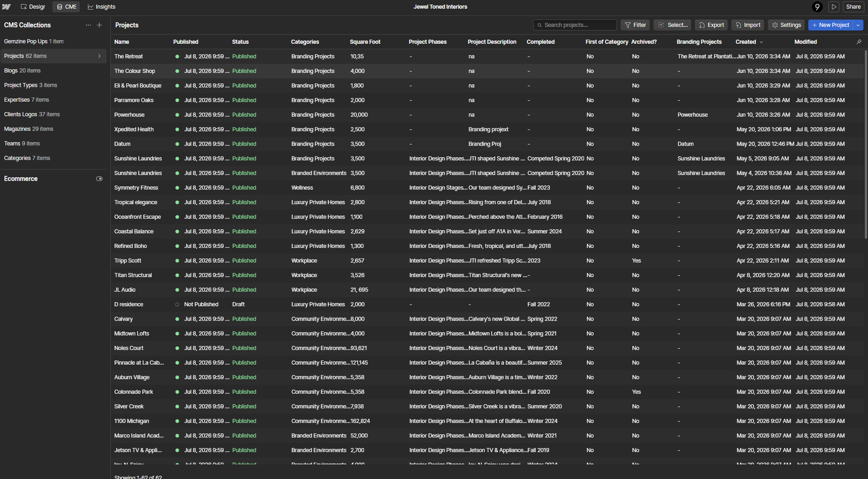Viewport: 868px width, 479px height.
Task: Open the Oceanfront Escape project
Action: click(x=138, y=217)
